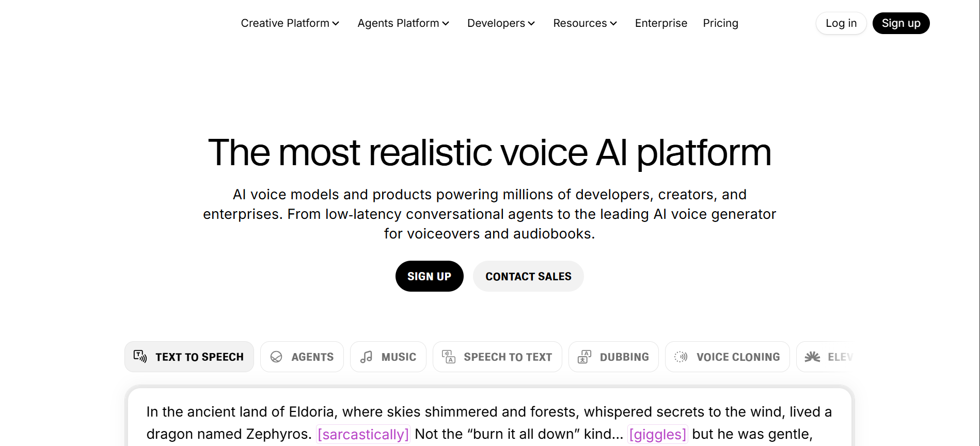Click the [giggles] voice tag
The width and height of the screenshot is (980, 446).
[657, 434]
